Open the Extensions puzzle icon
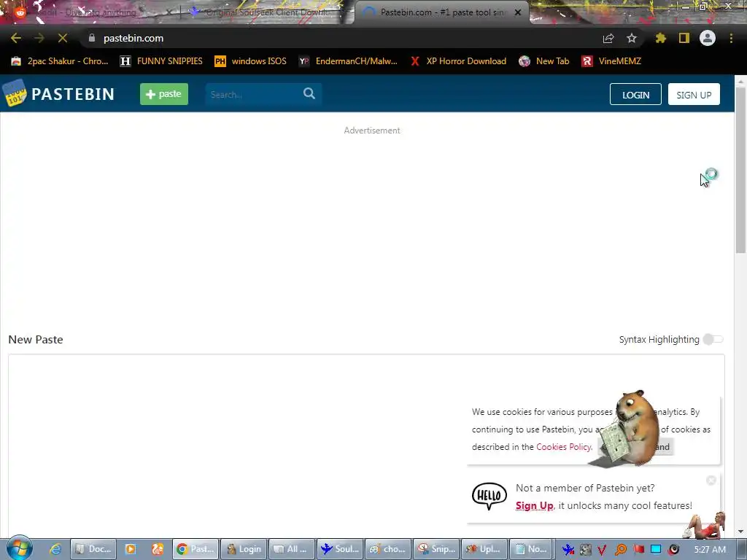 point(661,38)
